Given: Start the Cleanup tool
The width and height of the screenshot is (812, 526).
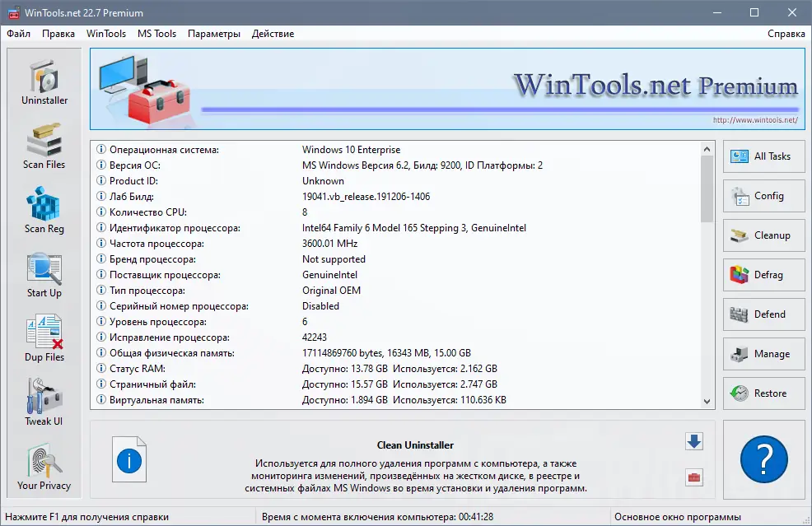Looking at the screenshot, I should (763, 235).
